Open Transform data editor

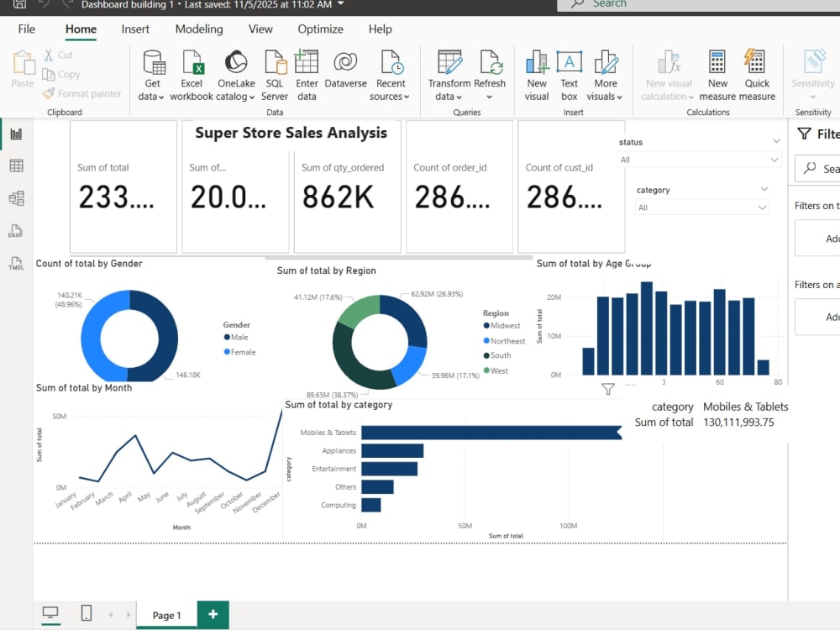coord(449,75)
